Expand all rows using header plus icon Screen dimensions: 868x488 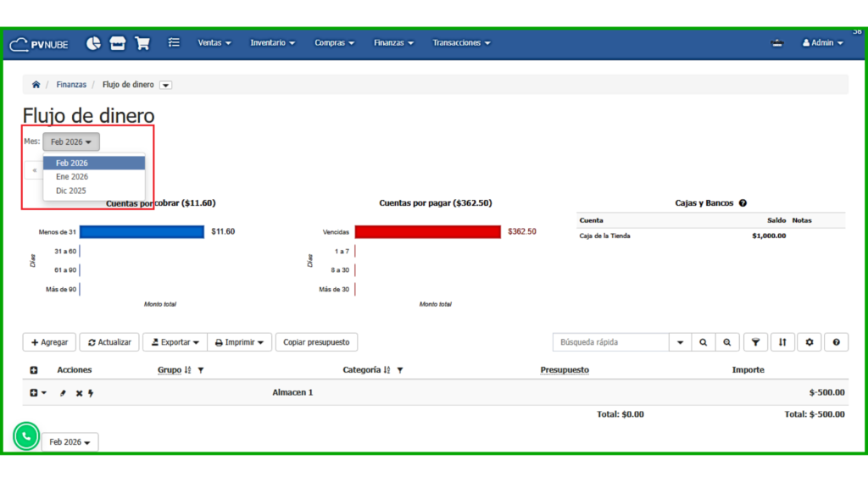click(x=34, y=370)
